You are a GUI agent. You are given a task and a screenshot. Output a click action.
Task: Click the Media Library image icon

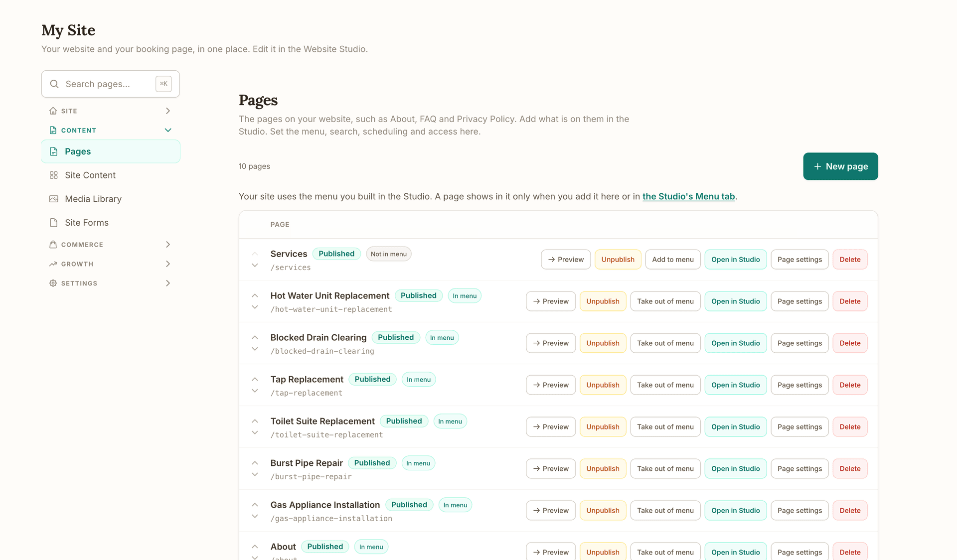(x=54, y=199)
